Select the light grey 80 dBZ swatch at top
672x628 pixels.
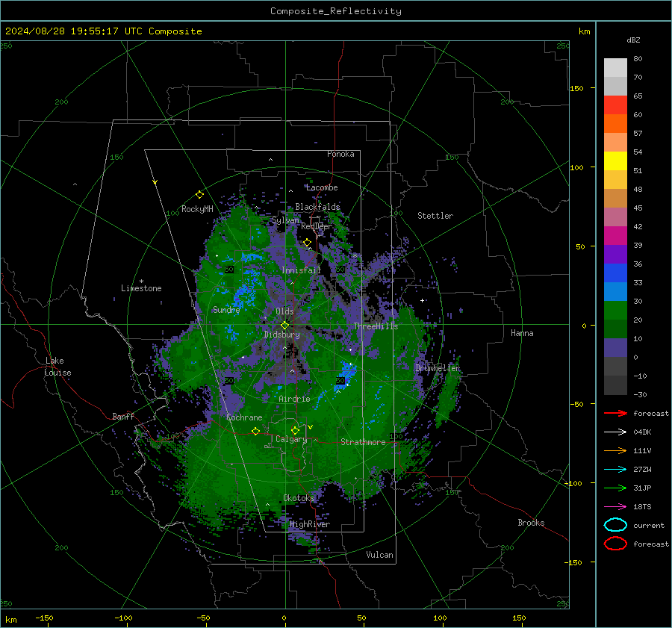tap(615, 68)
